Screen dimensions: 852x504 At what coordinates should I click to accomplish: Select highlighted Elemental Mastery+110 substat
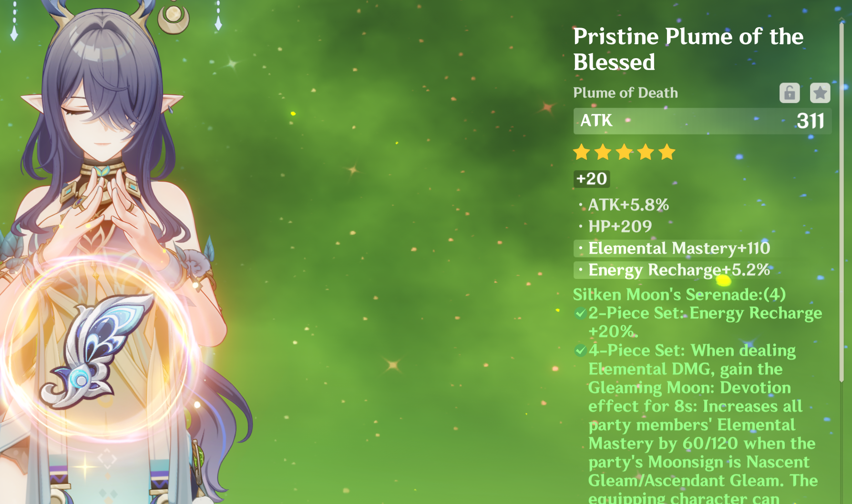pyautogui.click(x=673, y=248)
